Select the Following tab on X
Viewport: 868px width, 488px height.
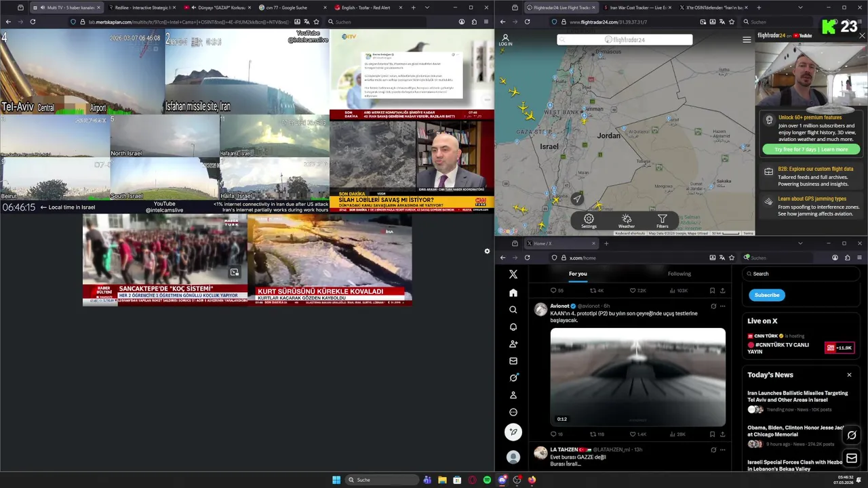point(679,274)
